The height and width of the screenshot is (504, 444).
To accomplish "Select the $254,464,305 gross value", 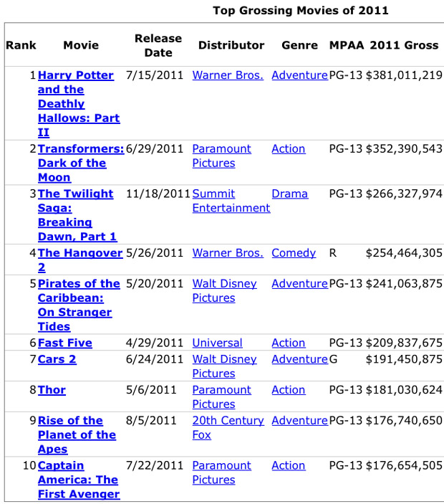I will pos(404,253).
